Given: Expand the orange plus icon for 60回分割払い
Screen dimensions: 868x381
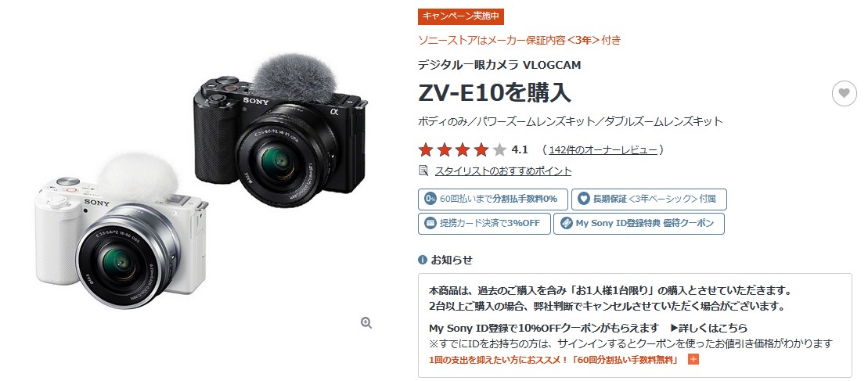Looking at the screenshot, I should pos(693,359).
